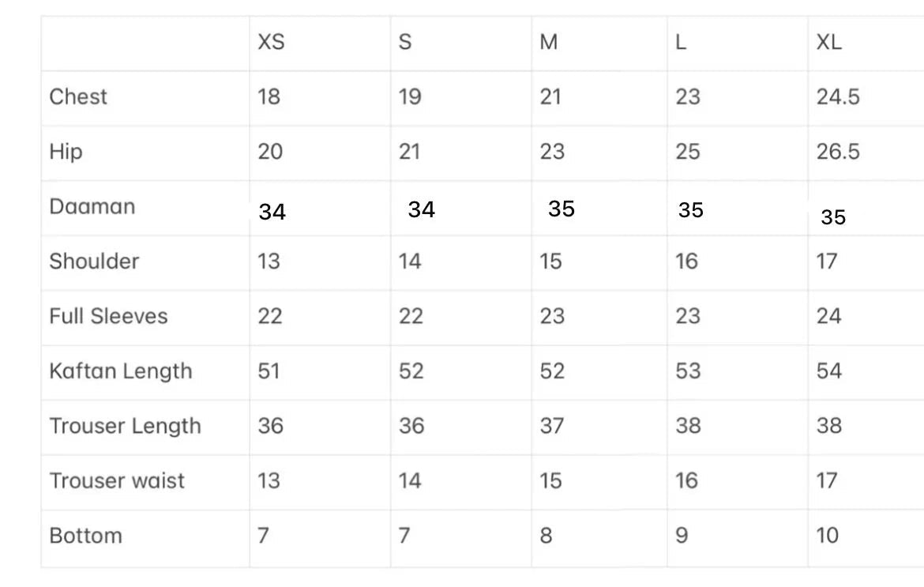Select the Daaman row label
Screen dimensions: 924x587
click(x=92, y=206)
